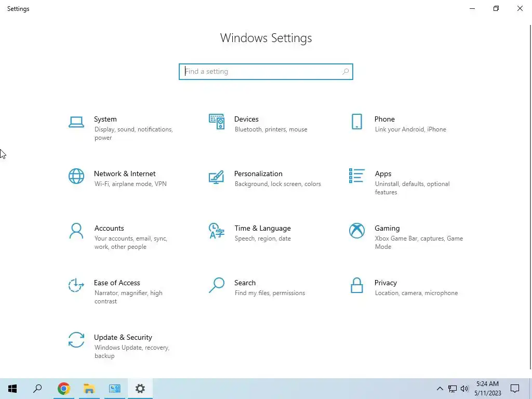The height and width of the screenshot is (399, 532).
Task: Open the Privacy padlock icon
Action: click(x=356, y=285)
